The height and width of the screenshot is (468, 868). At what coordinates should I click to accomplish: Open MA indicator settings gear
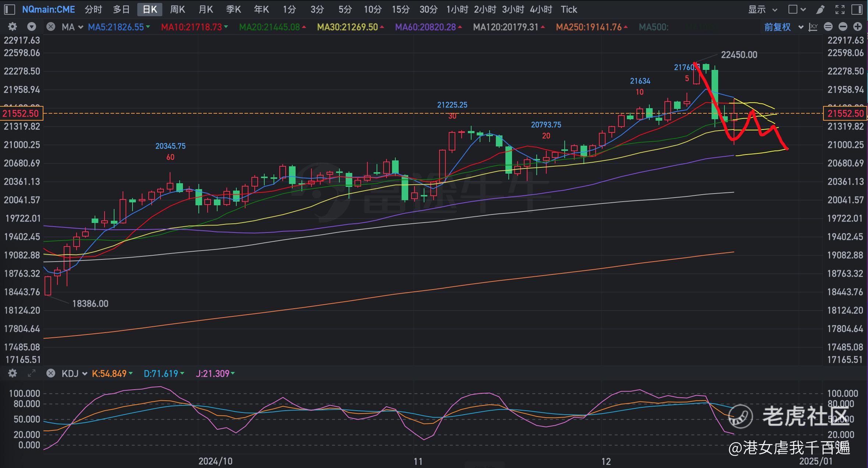(13, 27)
